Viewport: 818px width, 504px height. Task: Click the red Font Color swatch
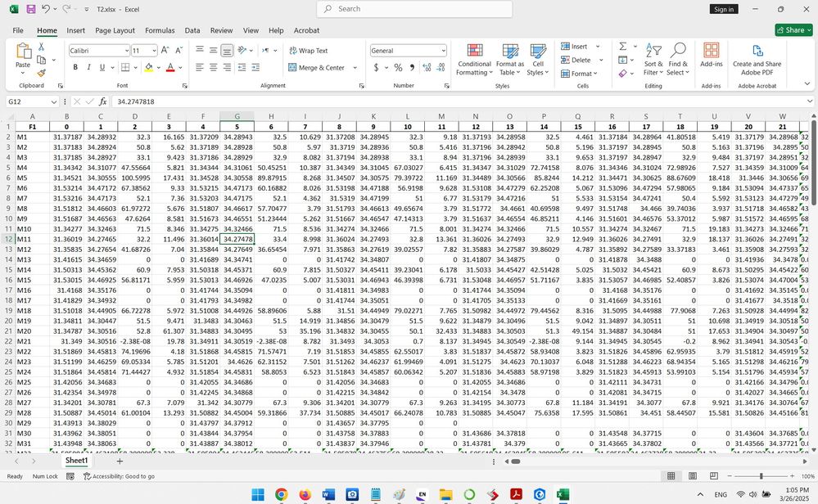[x=170, y=68]
